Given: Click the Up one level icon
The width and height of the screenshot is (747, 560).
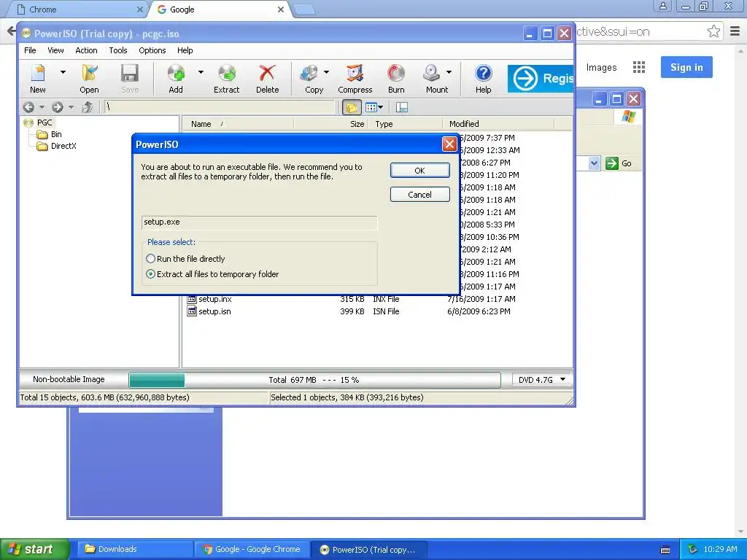Looking at the screenshot, I should tap(88, 107).
